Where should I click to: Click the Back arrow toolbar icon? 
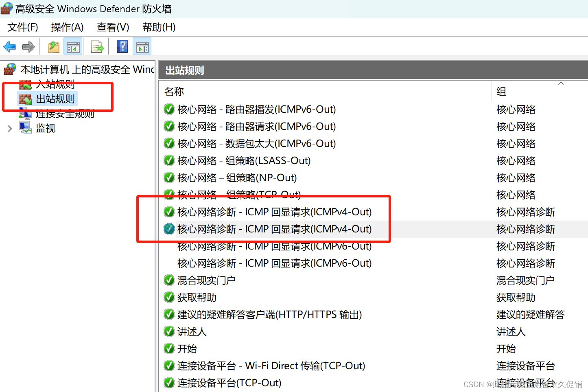pos(10,47)
